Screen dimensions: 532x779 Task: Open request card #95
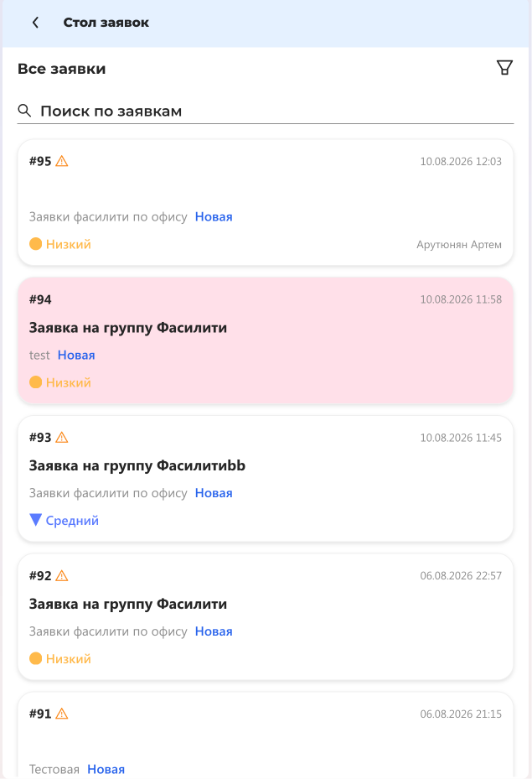(x=266, y=202)
